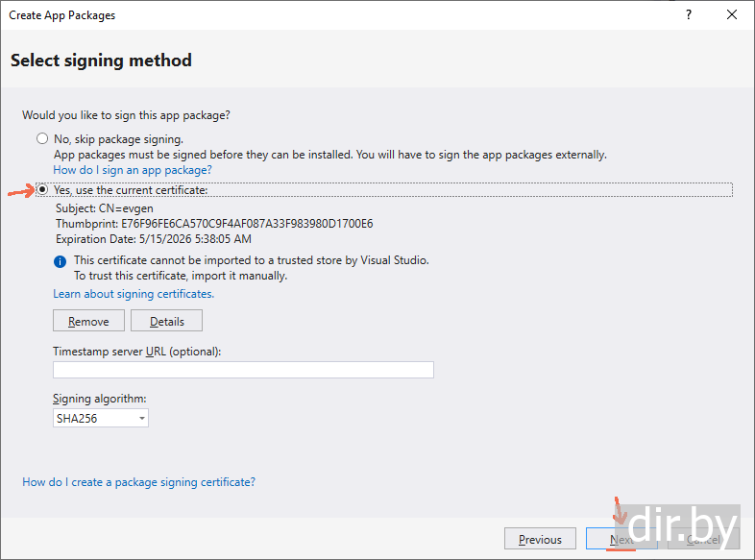Click the blue information icon
The width and height of the screenshot is (755, 560).
coord(61,261)
